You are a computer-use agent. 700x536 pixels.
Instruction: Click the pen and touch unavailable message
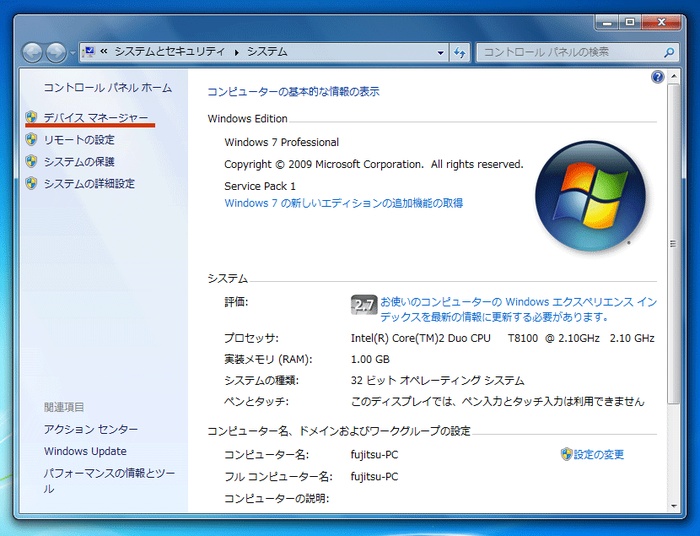(497, 402)
